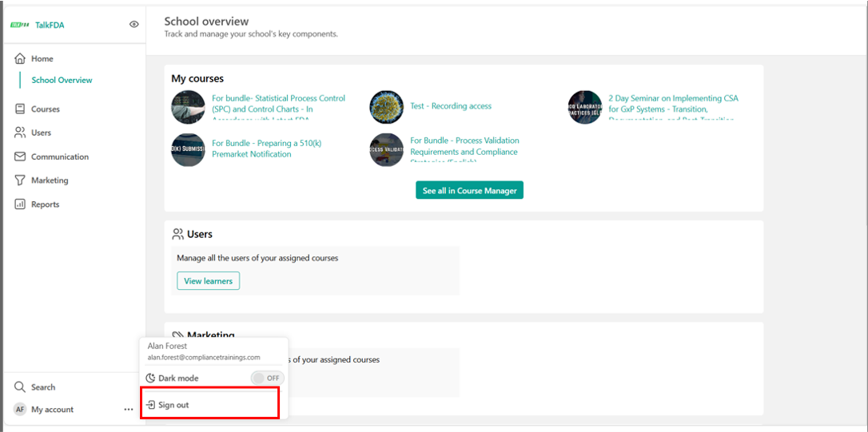Image resolution: width=868 pixels, height=432 pixels.
Task: Choose Sign out from account popup
Action: coord(173,405)
